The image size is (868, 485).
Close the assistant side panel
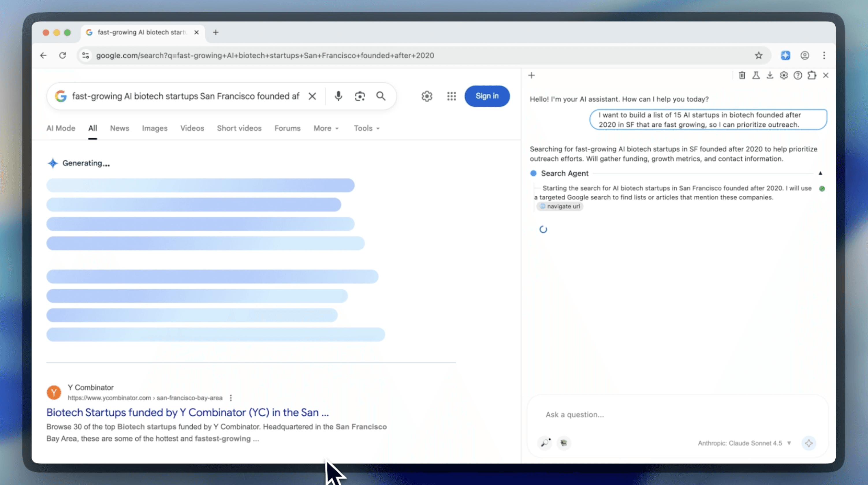coord(826,75)
